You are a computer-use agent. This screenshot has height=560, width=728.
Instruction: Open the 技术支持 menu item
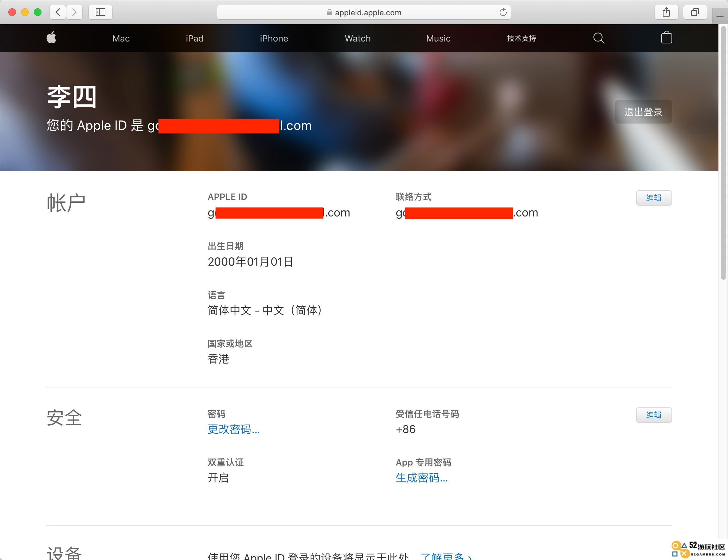(522, 38)
